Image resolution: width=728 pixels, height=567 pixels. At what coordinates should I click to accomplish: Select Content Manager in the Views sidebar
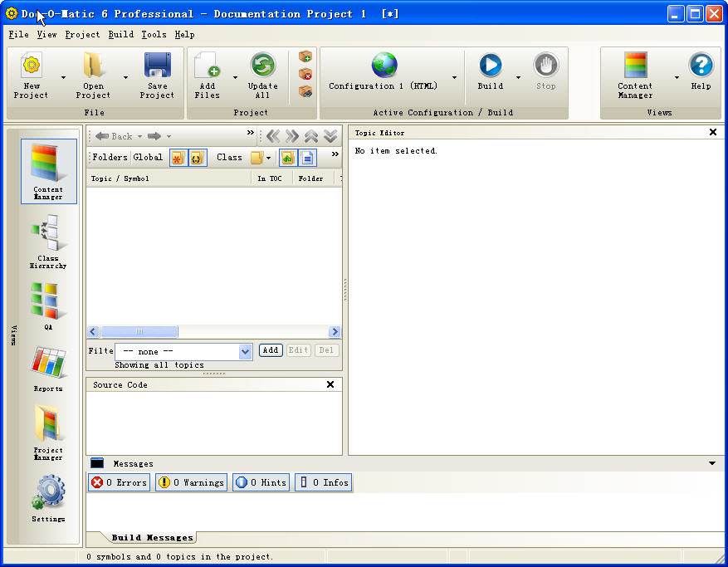coord(49,171)
